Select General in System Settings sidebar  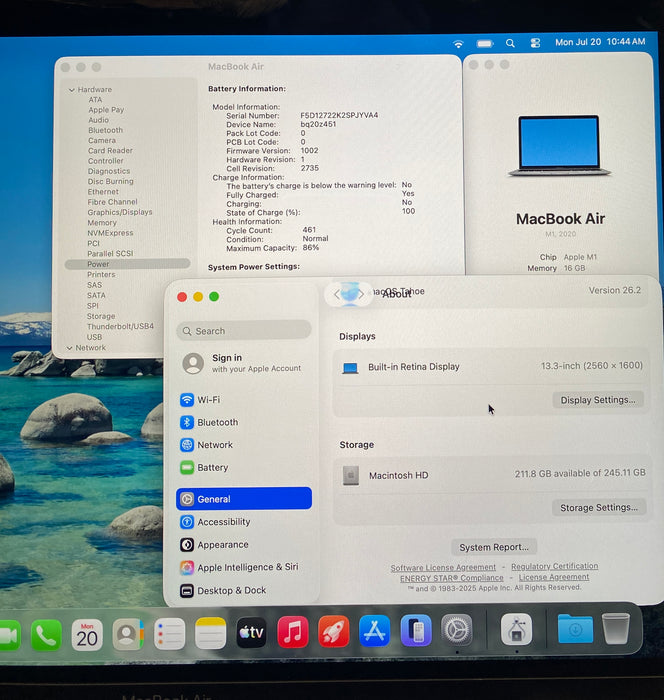point(244,499)
